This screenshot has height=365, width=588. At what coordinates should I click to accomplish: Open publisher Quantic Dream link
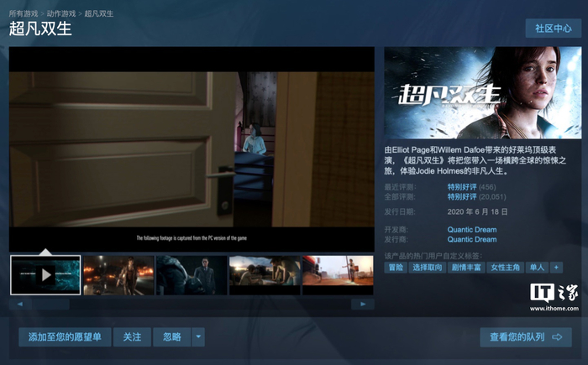point(472,239)
